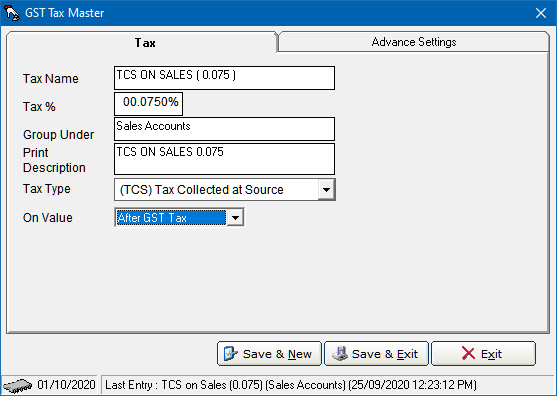Click the Tax Type label
The height and width of the screenshot is (396, 557).
[x=47, y=189]
